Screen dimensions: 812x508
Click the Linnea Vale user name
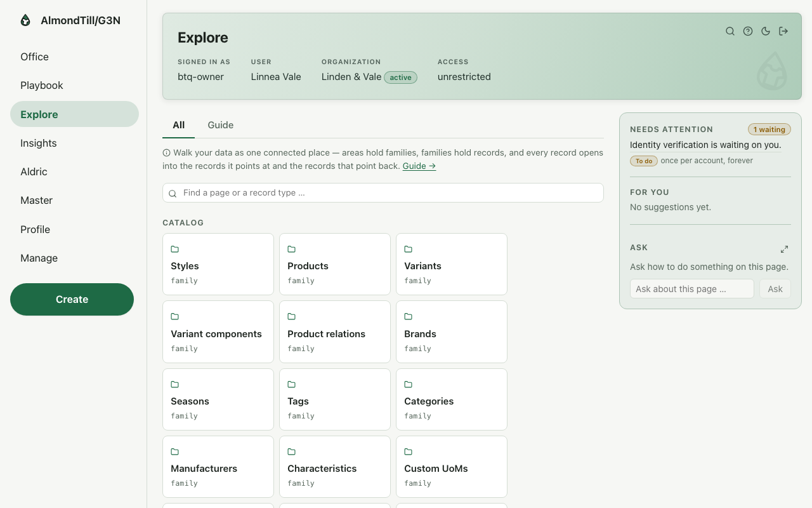tap(276, 77)
